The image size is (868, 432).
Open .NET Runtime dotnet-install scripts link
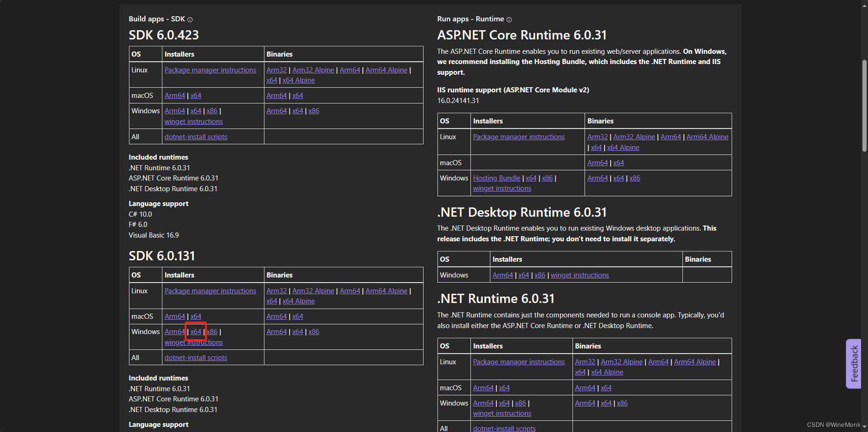[504, 428]
